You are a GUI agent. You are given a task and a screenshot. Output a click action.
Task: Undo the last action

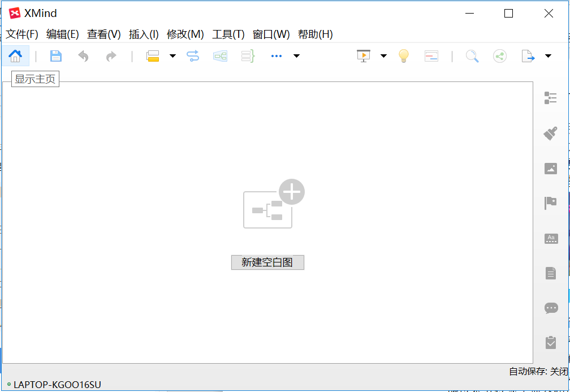click(83, 55)
